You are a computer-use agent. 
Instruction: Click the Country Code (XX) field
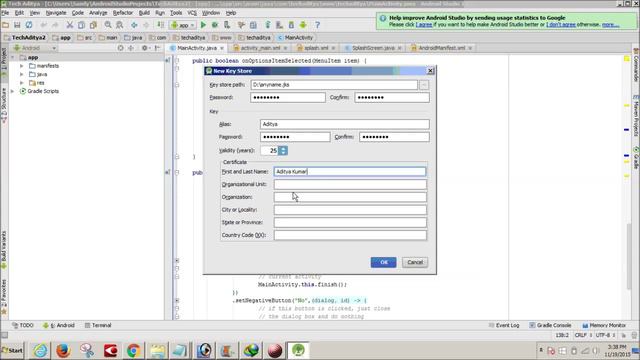coord(350,235)
